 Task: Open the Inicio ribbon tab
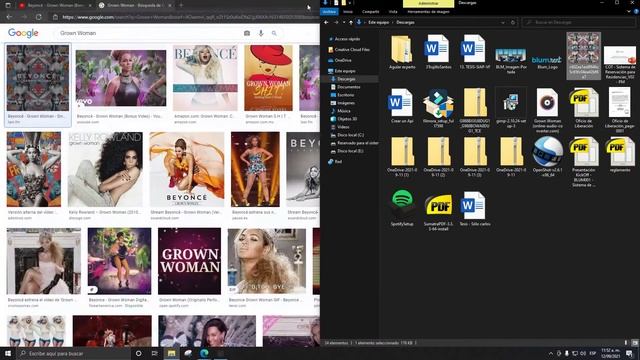pos(348,12)
